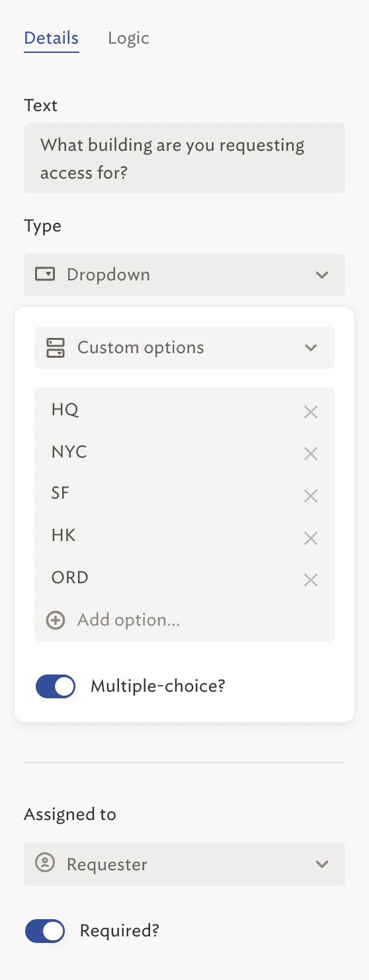Click the Dropdown type icon
Image resolution: width=369 pixels, height=980 pixels.
[45, 274]
